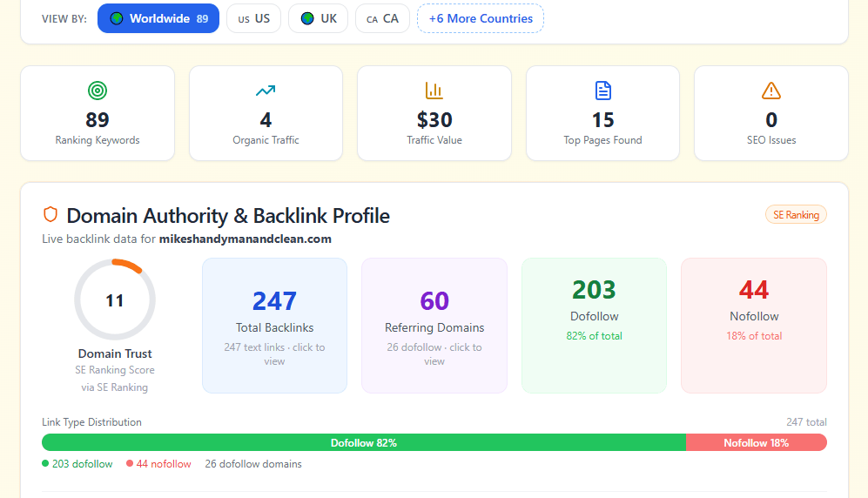
Task: Click the 'Domain Authority & Backlink Profile' heading
Action: [228, 216]
